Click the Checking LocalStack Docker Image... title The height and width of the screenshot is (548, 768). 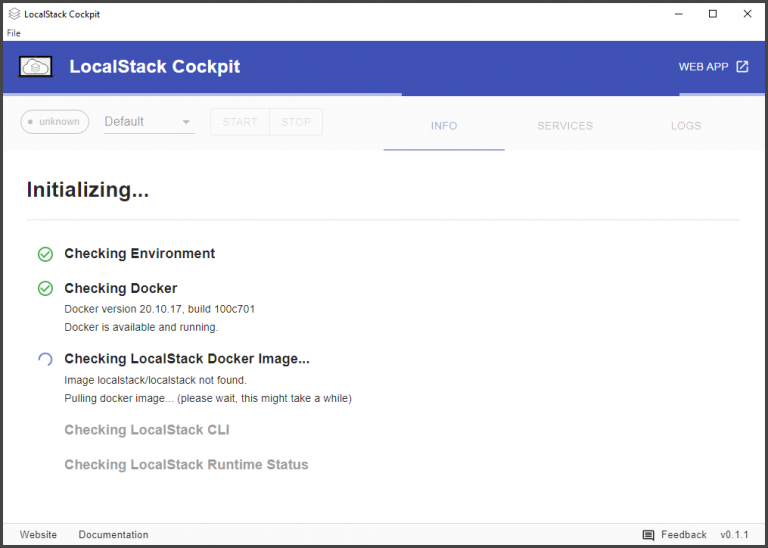(x=187, y=359)
